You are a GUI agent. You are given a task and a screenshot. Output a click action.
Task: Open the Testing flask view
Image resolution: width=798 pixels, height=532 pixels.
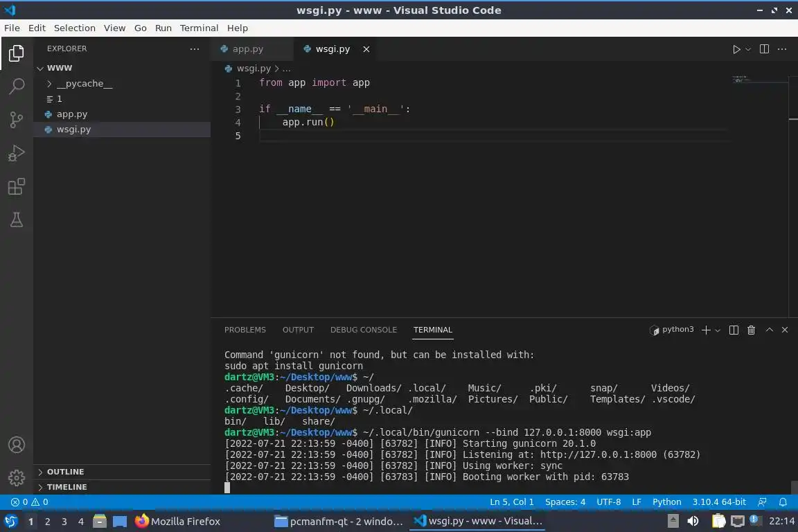[17, 220]
